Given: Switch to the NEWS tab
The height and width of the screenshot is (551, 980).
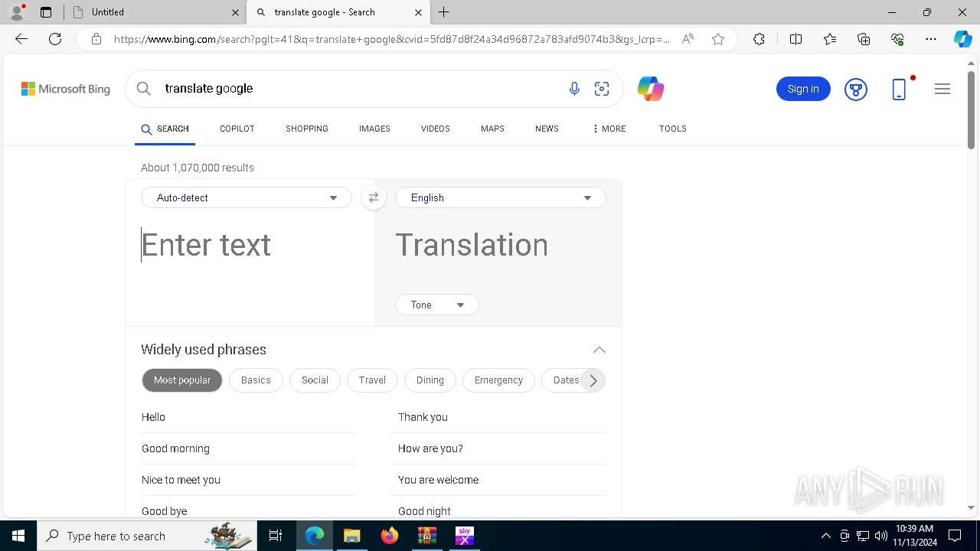Looking at the screenshot, I should coord(547,129).
